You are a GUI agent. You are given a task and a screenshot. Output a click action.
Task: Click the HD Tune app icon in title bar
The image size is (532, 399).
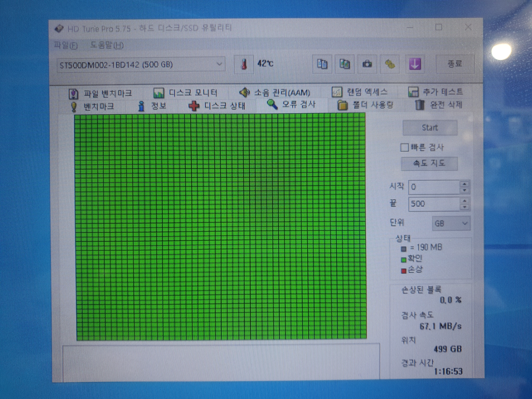(x=59, y=29)
